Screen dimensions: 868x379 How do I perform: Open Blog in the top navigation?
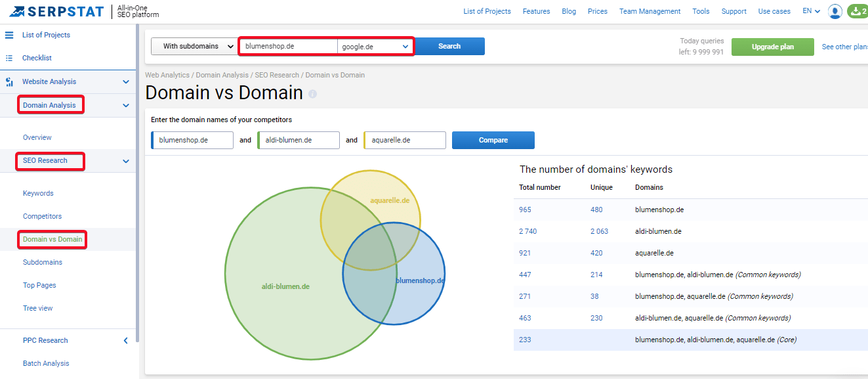569,11
